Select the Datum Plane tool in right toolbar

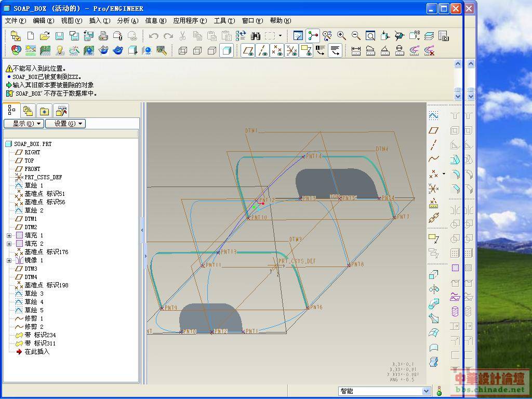434,130
